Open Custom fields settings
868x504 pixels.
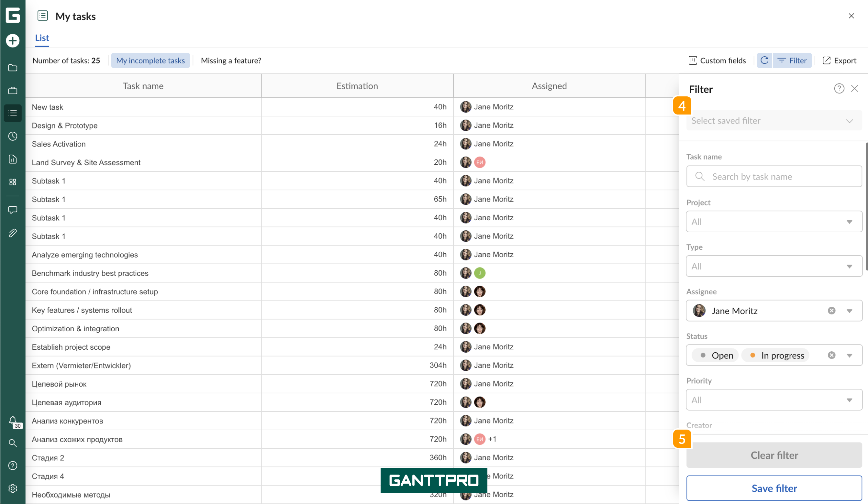(717, 60)
